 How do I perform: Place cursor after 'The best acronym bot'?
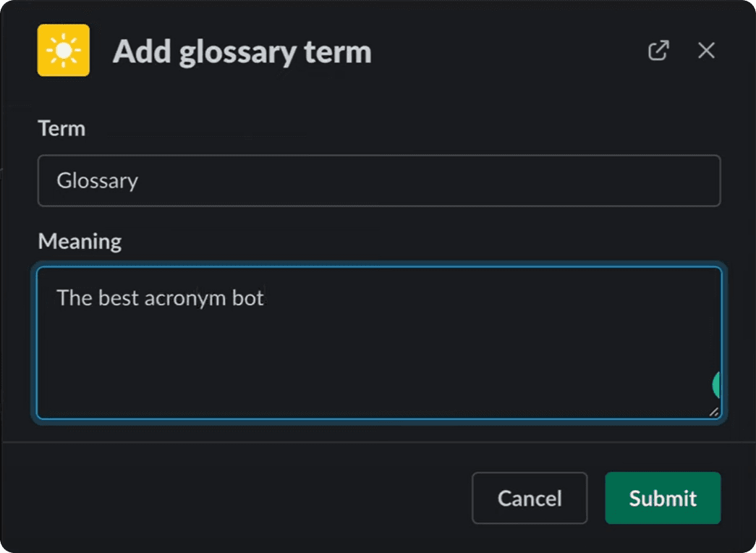266,297
